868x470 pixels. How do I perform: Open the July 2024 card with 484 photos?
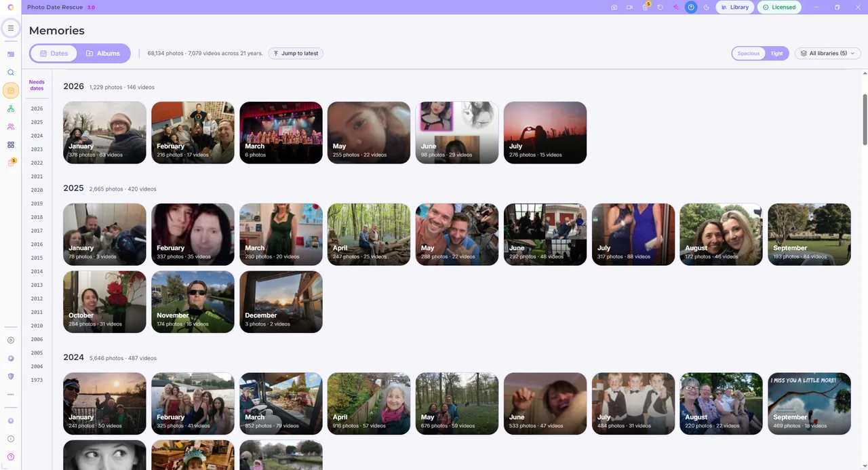(x=633, y=404)
